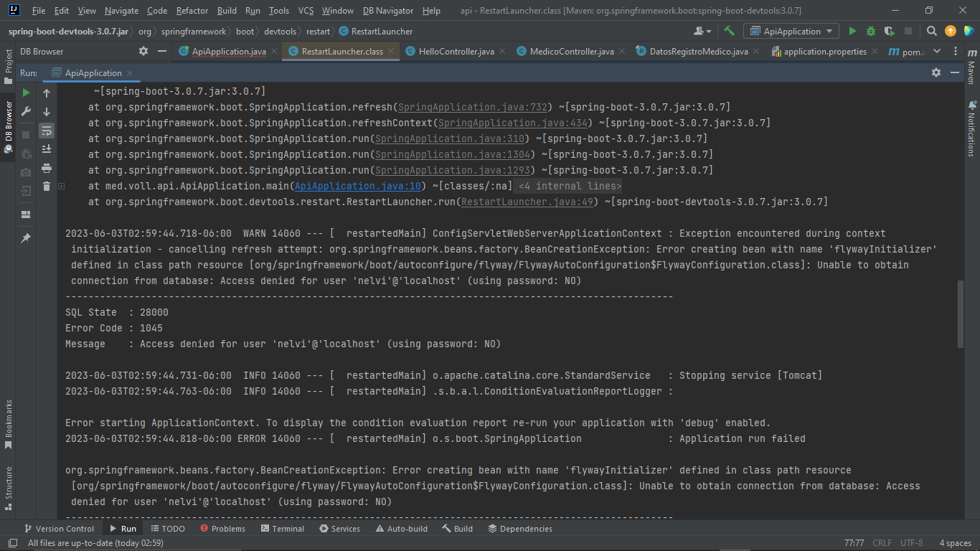Open the Code With Me user dropdown
Image resolution: width=980 pixels, height=551 pixels.
click(x=702, y=31)
